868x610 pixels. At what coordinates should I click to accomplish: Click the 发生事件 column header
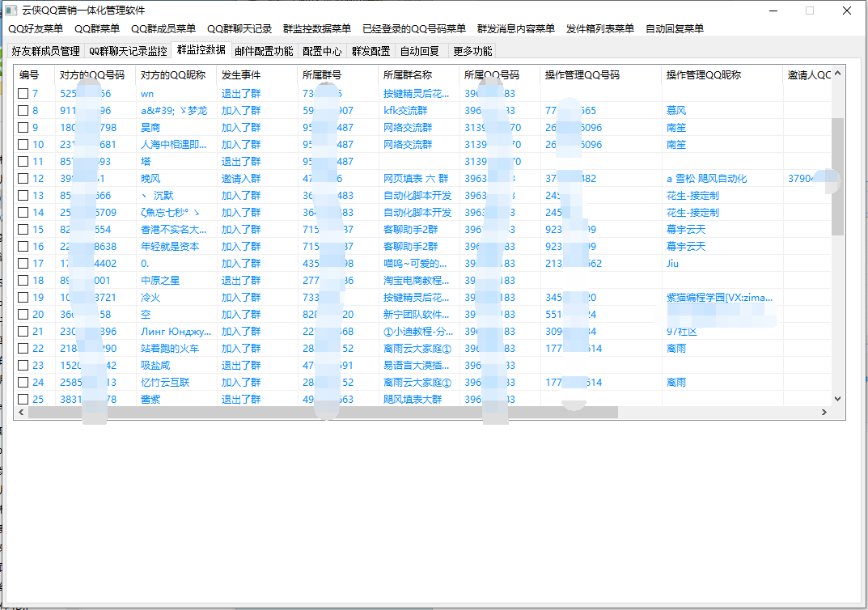[257, 74]
